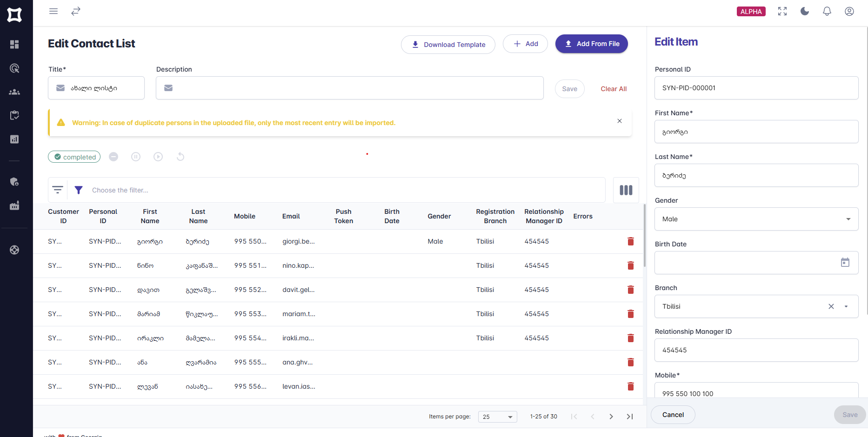Delete the დავით row with trash icon
Image resolution: width=868 pixels, height=437 pixels.
point(631,290)
